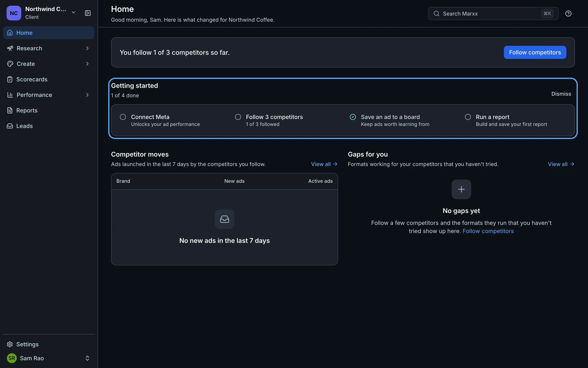Image resolution: width=588 pixels, height=368 pixels.
Task: Toggle the Connect Meta step circle
Action: [x=123, y=117]
